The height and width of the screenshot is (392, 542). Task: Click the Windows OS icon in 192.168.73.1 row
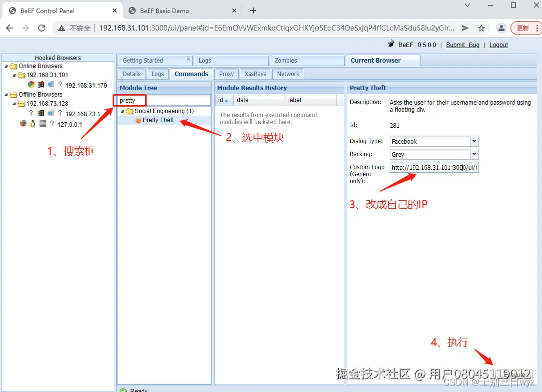(x=41, y=113)
